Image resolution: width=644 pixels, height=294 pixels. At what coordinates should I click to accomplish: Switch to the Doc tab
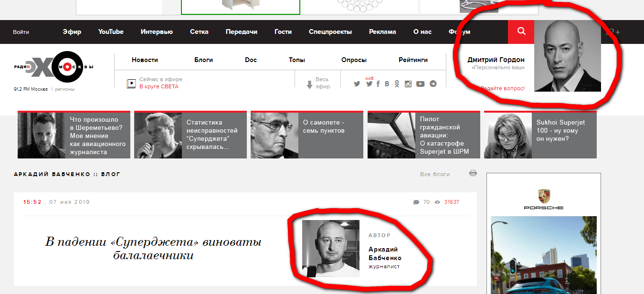coord(251,60)
